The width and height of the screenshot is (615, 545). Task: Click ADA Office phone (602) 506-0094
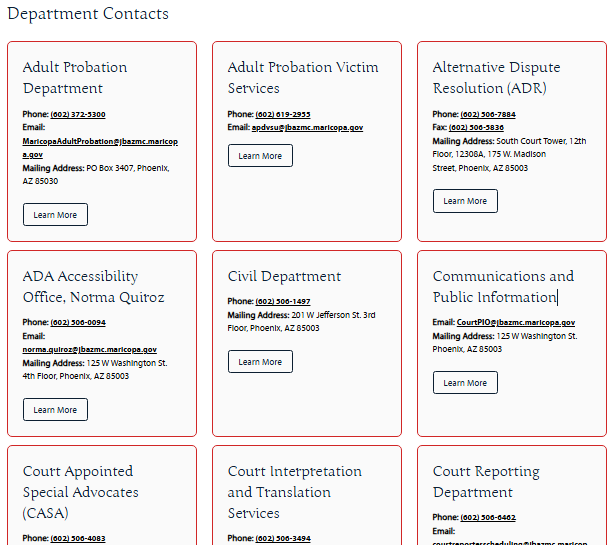click(x=78, y=323)
